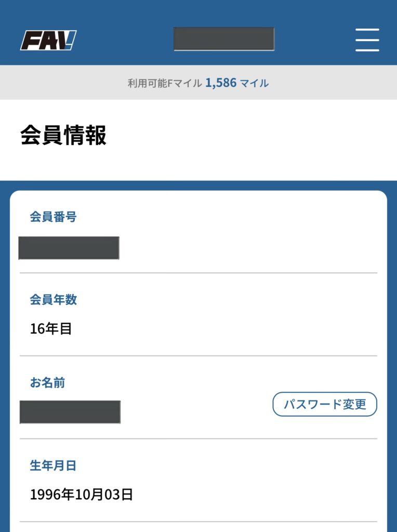Image resolution: width=397 pixels, height=532 pixels.
Task: Click the divider line below 会員年数 row
Action: coord(198,356)
